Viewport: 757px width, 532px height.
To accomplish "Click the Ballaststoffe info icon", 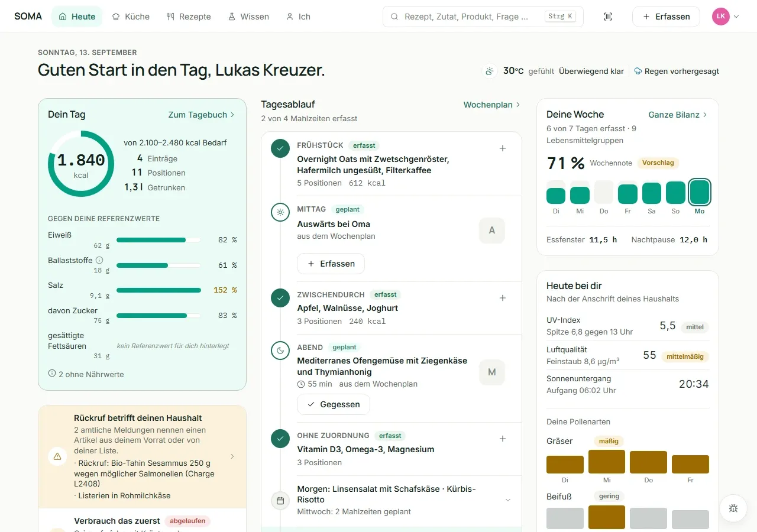I will pyautogui.click(x=99, y=260).
